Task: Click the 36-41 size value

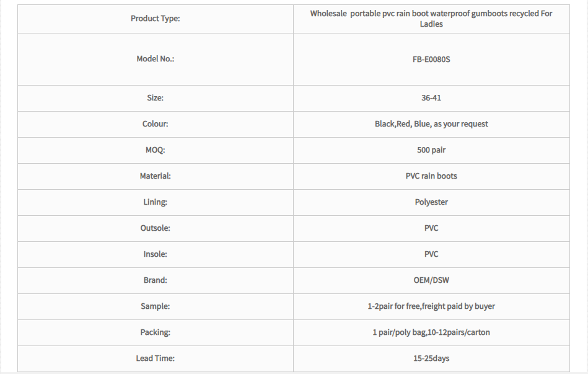Action: (431, 98)
